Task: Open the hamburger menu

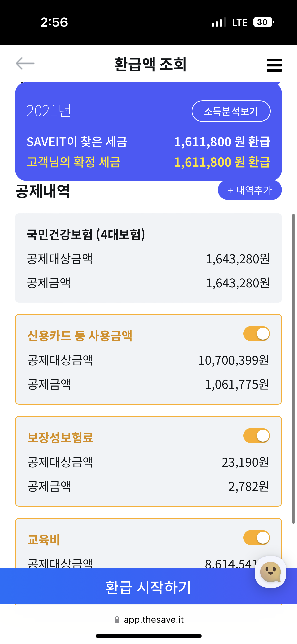Action: tap(274, 65)
